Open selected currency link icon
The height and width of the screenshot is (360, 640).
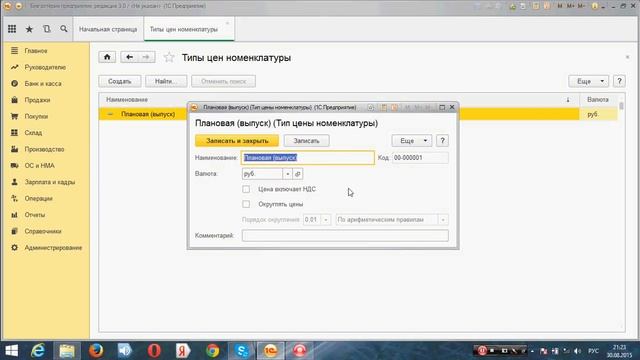point(298,174)
